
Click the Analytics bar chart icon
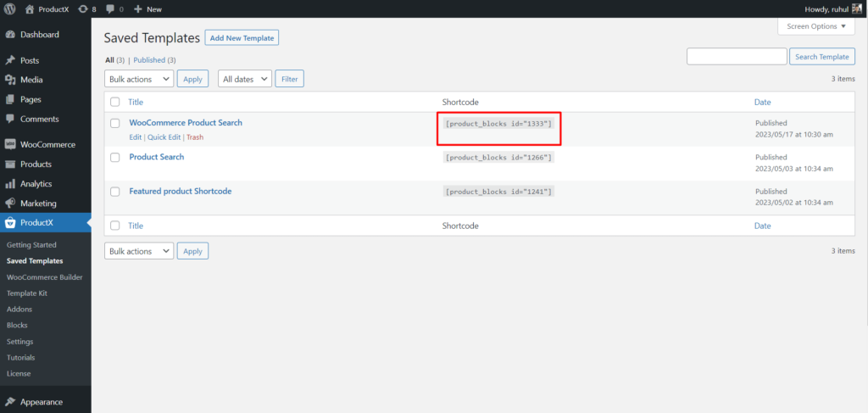coord(10,184)
